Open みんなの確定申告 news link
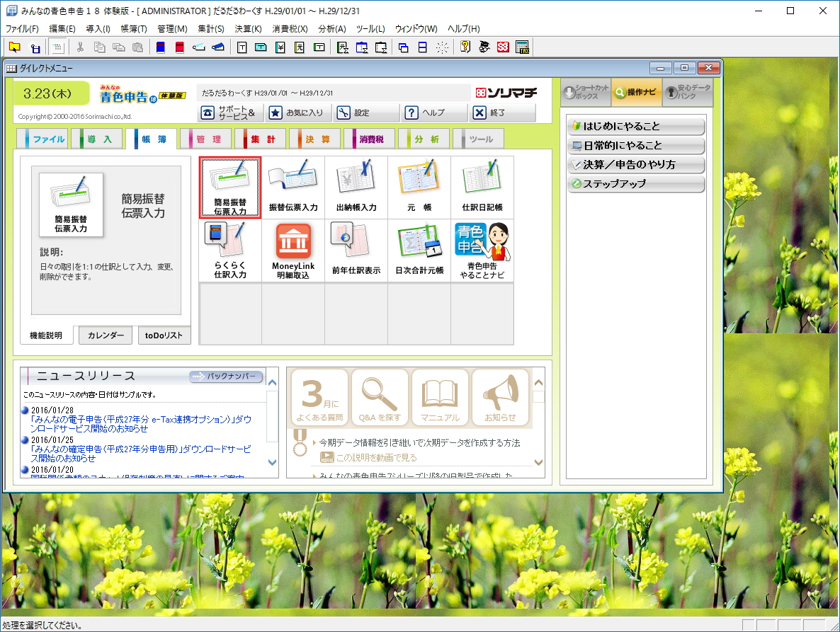The width and height of the screenshot is (840, 632). [x=141, y=454]
